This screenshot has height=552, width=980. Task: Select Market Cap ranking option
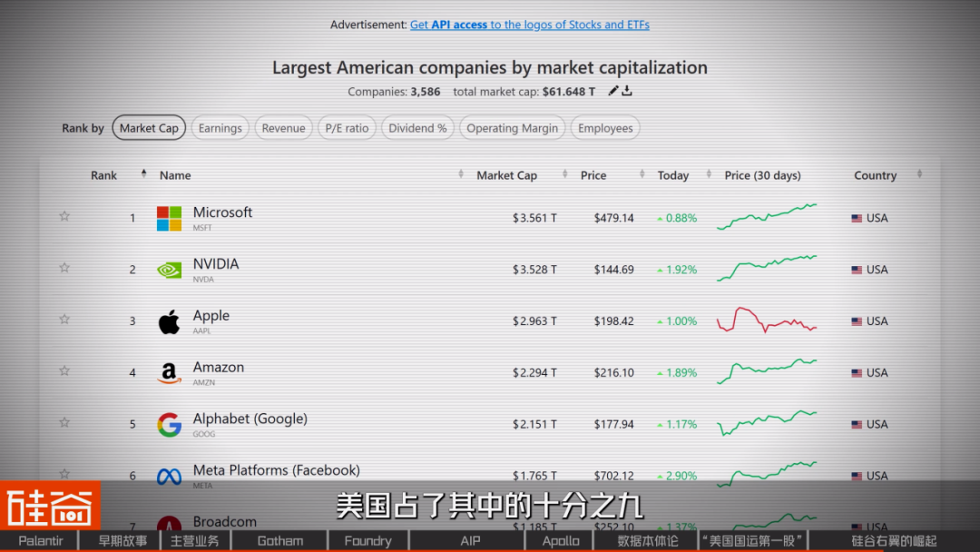(x=149, y=127)
